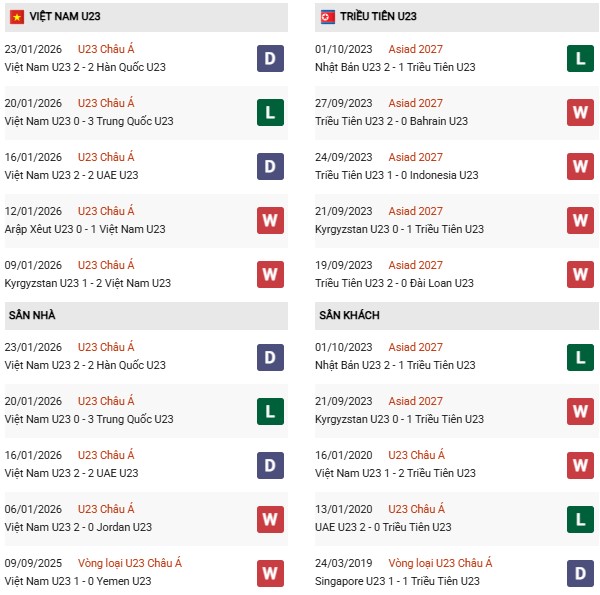
Task: Click the D badge for Việt Nam vs Hàn Quốc in the top Việt Nam U23 list
Action: click(270, 58)
